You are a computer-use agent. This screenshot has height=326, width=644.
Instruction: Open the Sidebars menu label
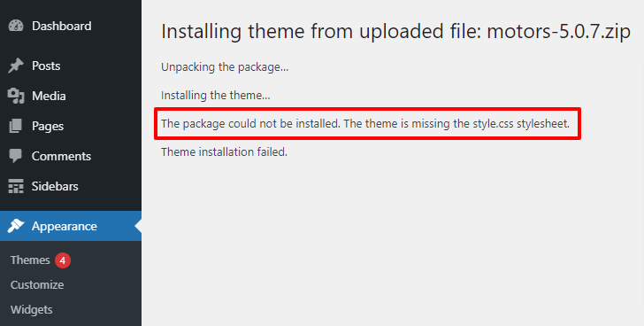click(x=55, y=186)
